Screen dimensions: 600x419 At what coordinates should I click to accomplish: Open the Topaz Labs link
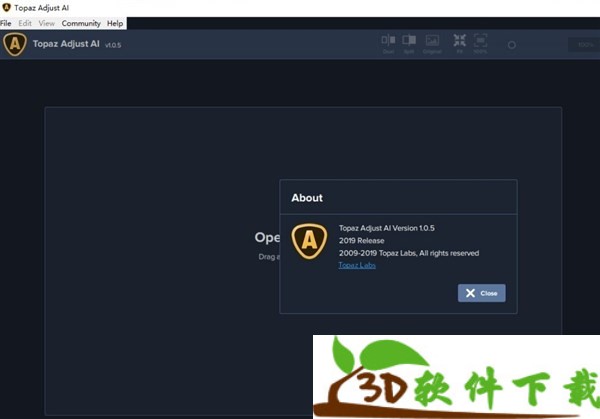tap(357, 265)
